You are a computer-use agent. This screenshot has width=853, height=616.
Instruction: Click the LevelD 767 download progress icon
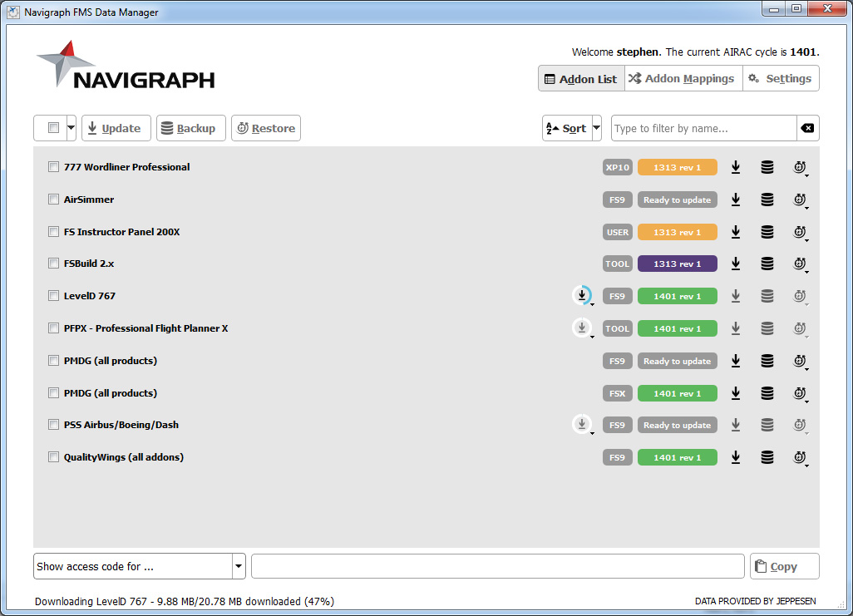582,295
